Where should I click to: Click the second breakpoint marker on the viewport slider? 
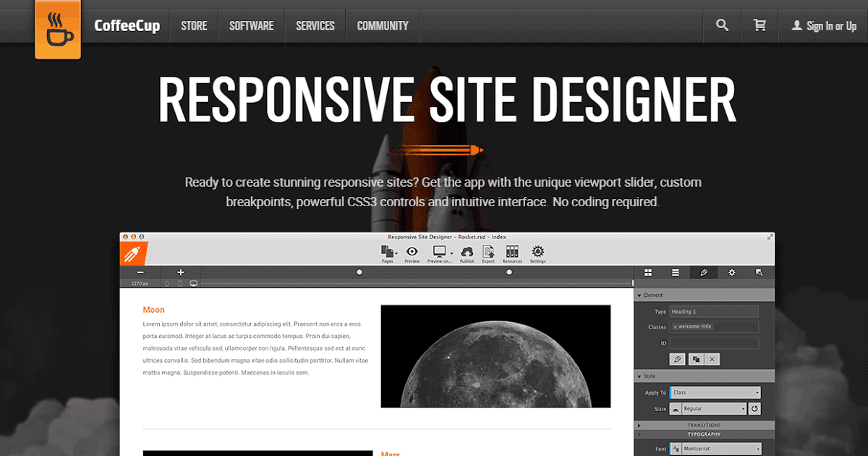tap(509, 273)
